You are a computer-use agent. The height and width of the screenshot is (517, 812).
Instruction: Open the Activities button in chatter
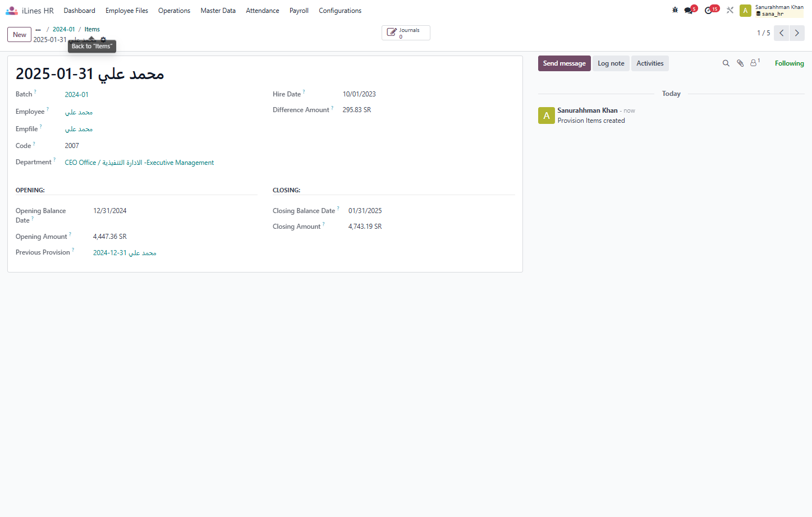650,63
